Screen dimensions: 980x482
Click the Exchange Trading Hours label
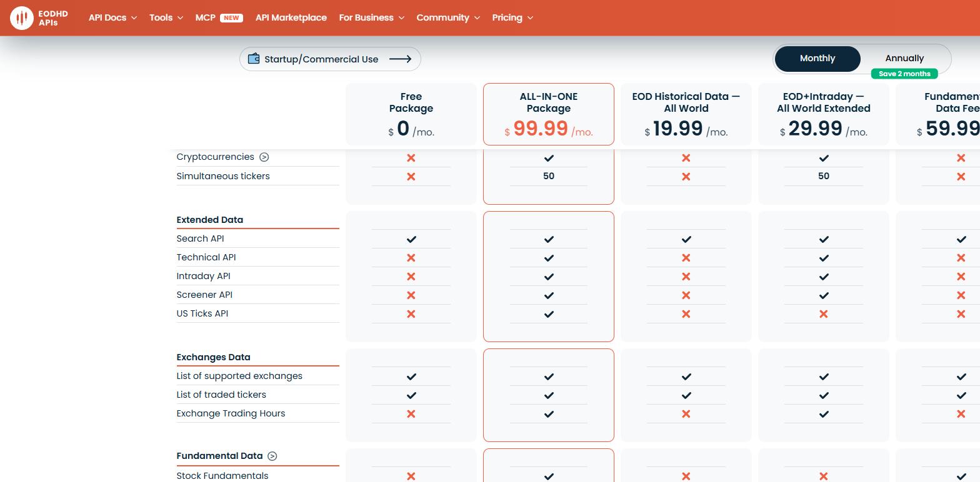(231, 413)
